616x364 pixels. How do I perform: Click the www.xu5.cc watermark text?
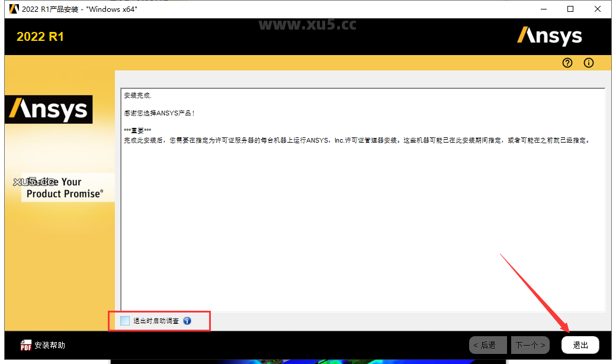(307, 25)
